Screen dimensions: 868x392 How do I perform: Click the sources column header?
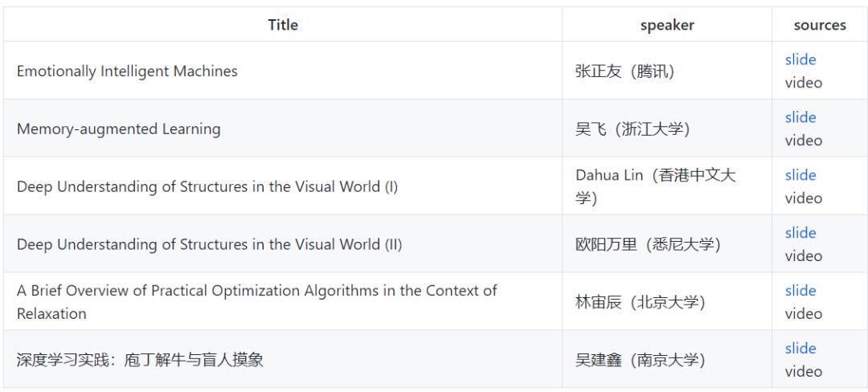820,26
